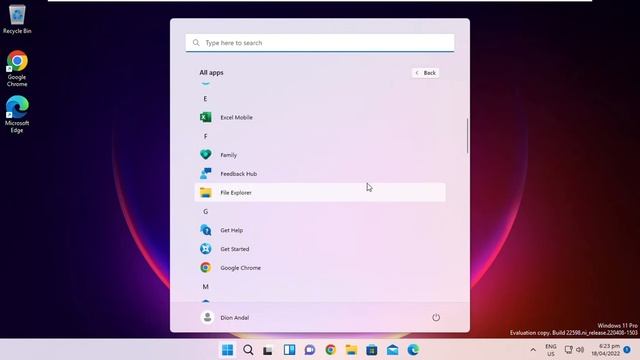Viewport: 640px width, 360px height.
Task: Open the Widgets panel from taskbar
Action: coord(289,350)
